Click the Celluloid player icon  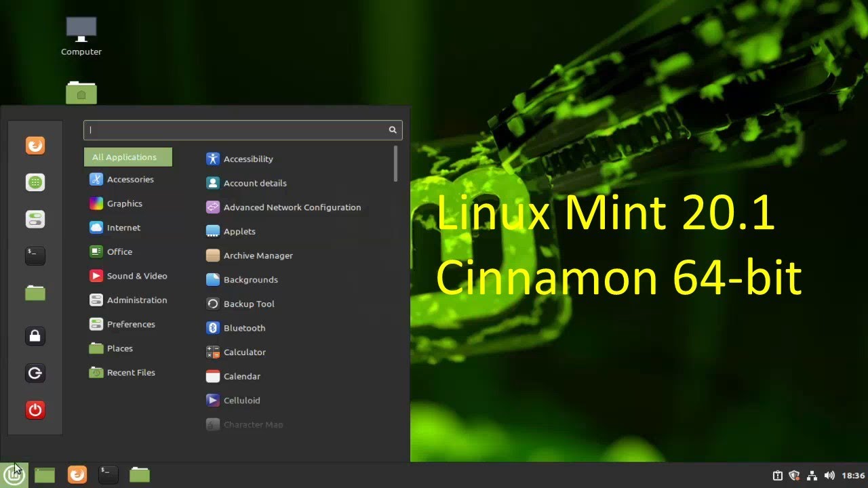pos(213,401)
